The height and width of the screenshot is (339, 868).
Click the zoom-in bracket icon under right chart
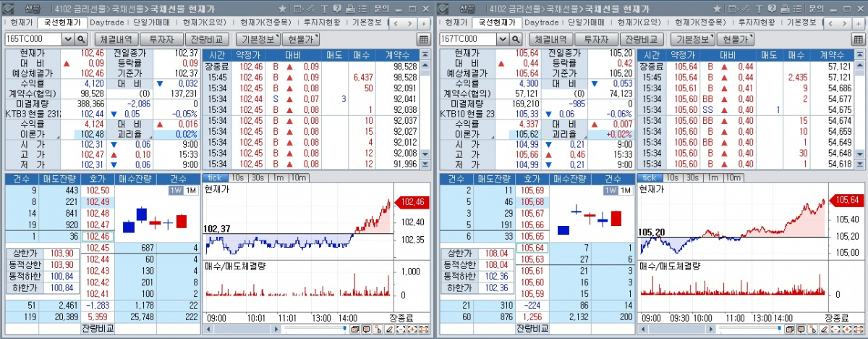point(846,329)
